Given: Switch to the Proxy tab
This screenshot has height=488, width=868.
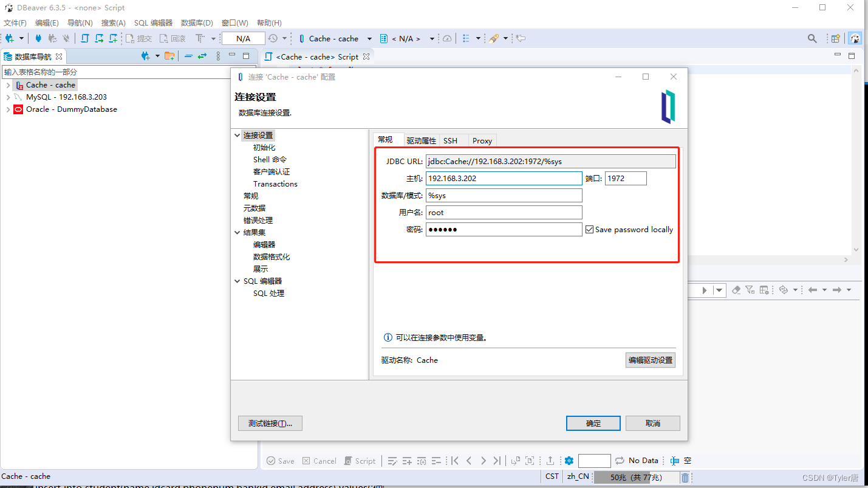Looking at the screenshot, I should pyautogui.click(x=482, y=140).
